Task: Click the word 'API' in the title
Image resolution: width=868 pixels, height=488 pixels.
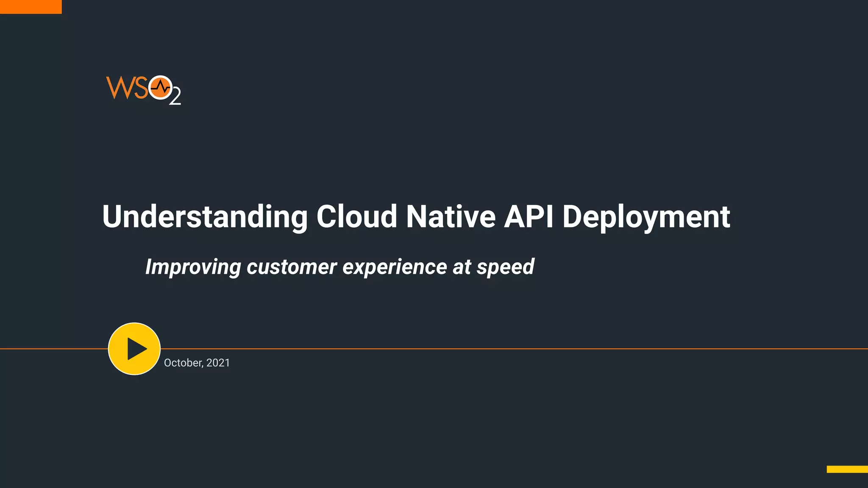Action: click(x=528, y=217)
